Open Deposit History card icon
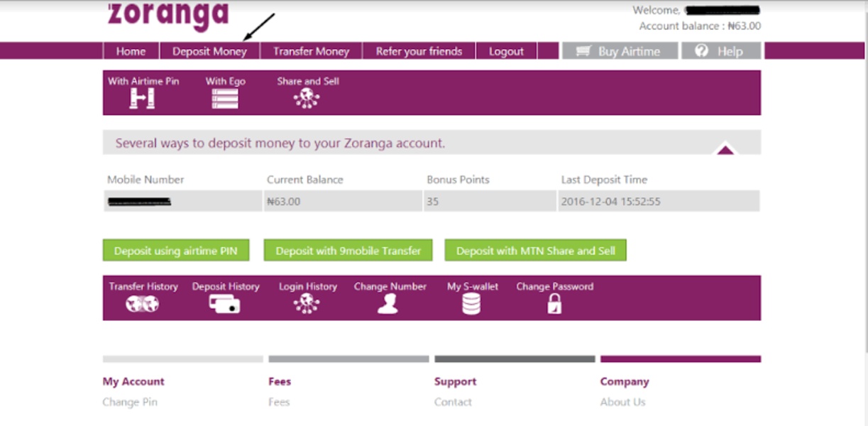868x426 pixels. 225,304
